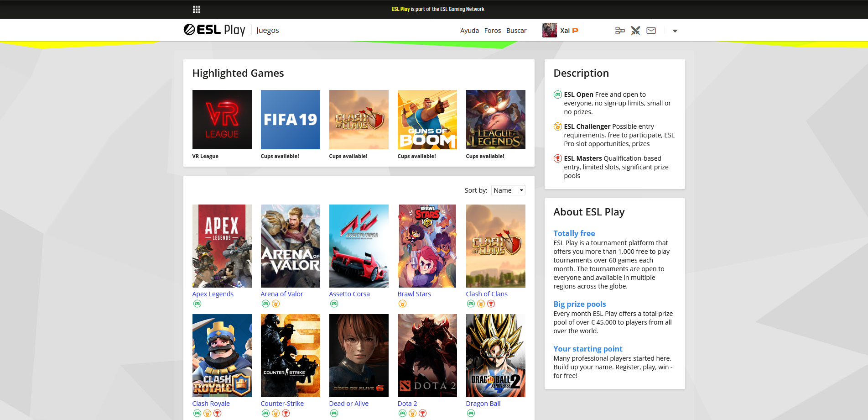868x420 pixels.
Task: Open the Arena of Valor link
Action: pyautogui.click(x=282, y=294)
